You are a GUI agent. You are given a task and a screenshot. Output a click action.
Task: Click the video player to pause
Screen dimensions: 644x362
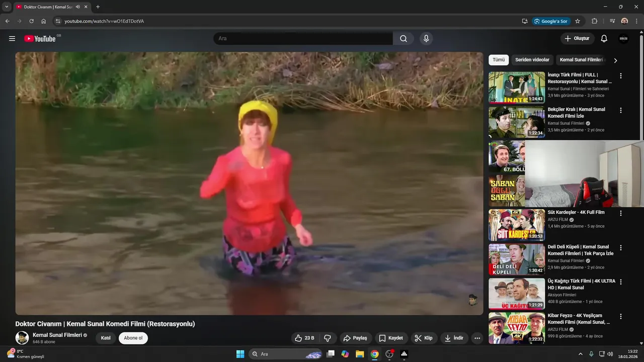tap(249, 184)
